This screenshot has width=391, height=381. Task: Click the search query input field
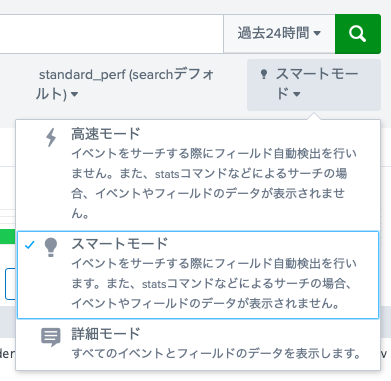[111, 34]
